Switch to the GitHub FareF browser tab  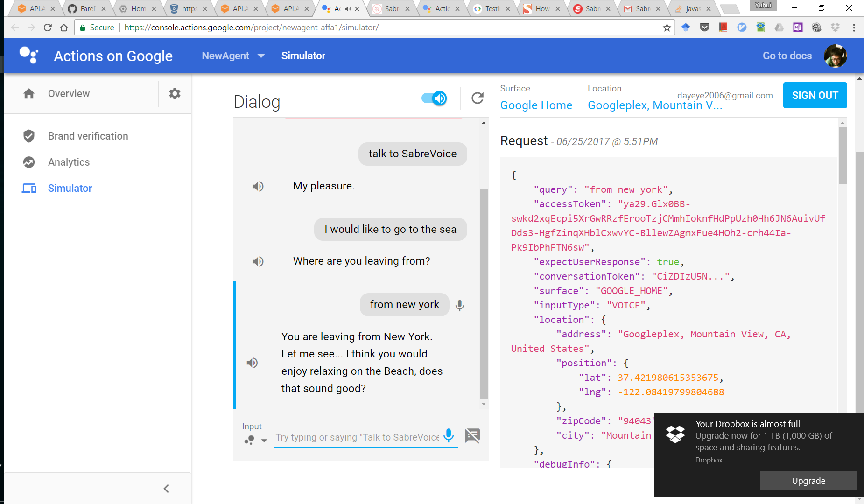coord(87,8)
